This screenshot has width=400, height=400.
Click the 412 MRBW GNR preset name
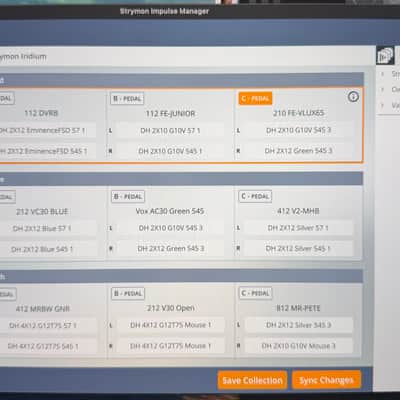[x=43, y=309]
